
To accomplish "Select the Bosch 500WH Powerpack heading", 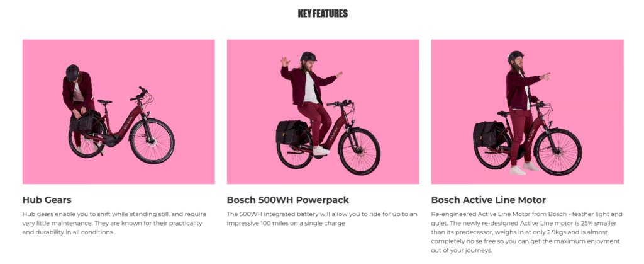I will [288, 200].
